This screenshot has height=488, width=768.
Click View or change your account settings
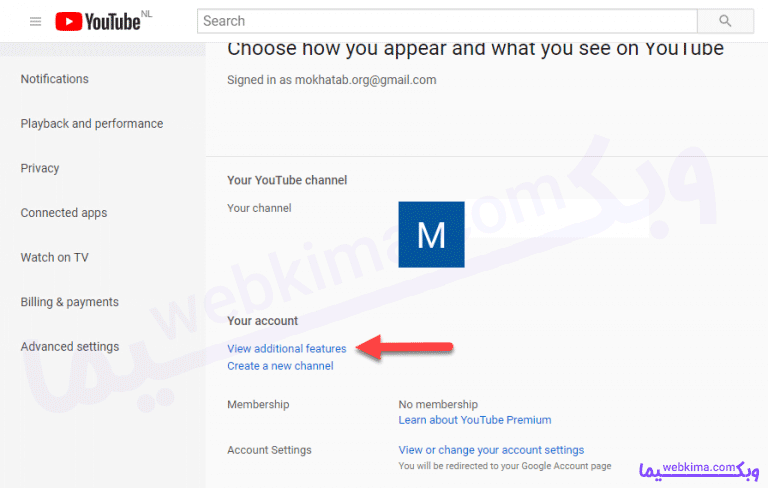pyautogui.click(x=491, y=450)
